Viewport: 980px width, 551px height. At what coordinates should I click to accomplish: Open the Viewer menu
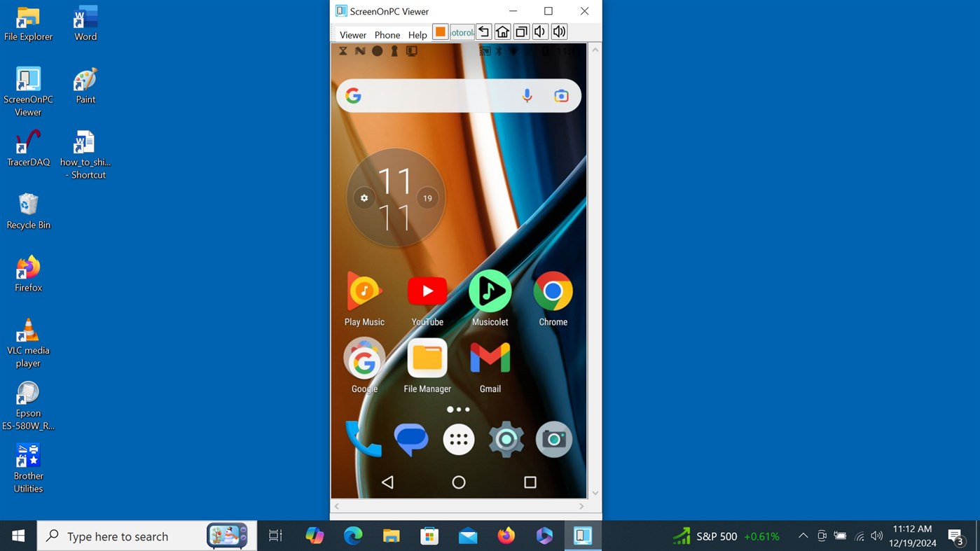[352, 34]
